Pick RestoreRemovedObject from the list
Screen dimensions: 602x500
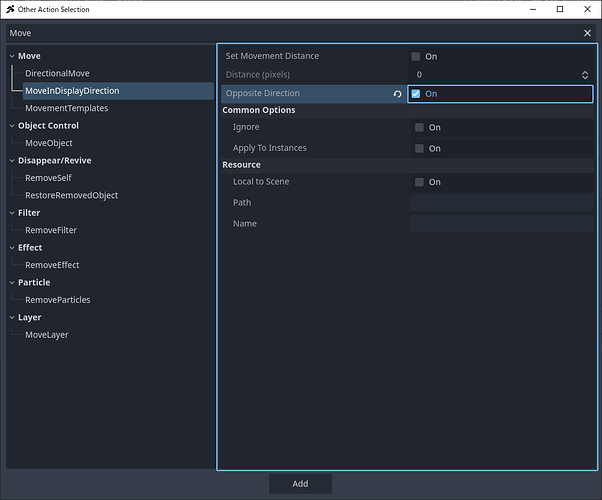tap(71, 195)
